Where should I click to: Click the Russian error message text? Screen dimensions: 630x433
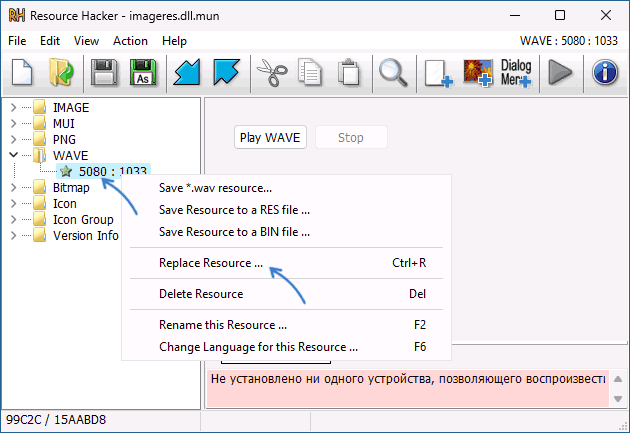[x=408, y=379]
